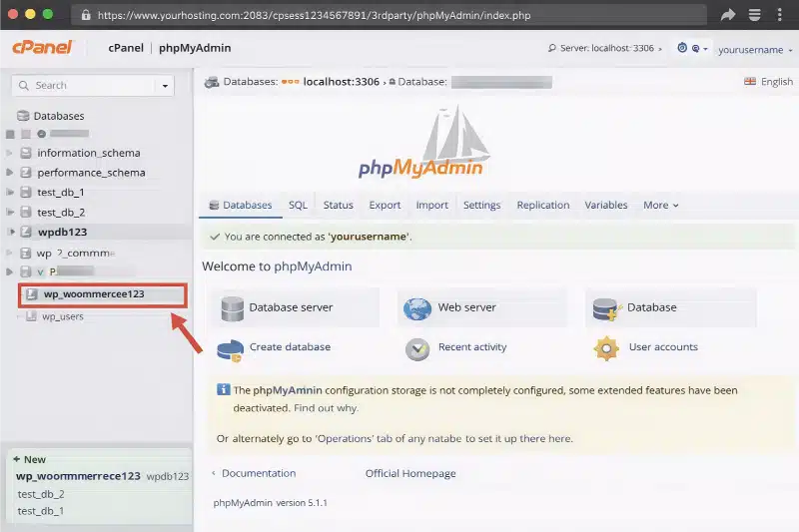Select test_db_2 in the bottom recent list
Image resolution: width=799 pixels, height=532 pixels.
[x=41, y=494]
